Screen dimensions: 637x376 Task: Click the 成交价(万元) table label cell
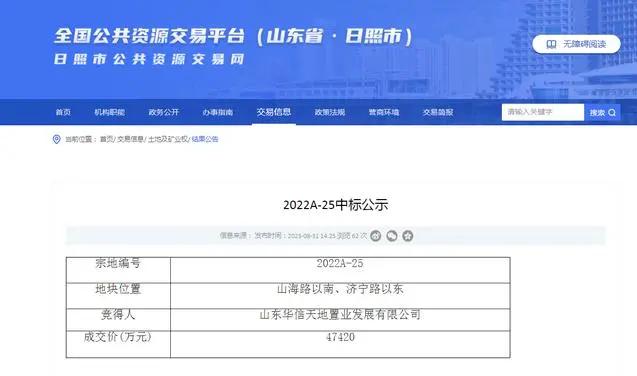118,344
